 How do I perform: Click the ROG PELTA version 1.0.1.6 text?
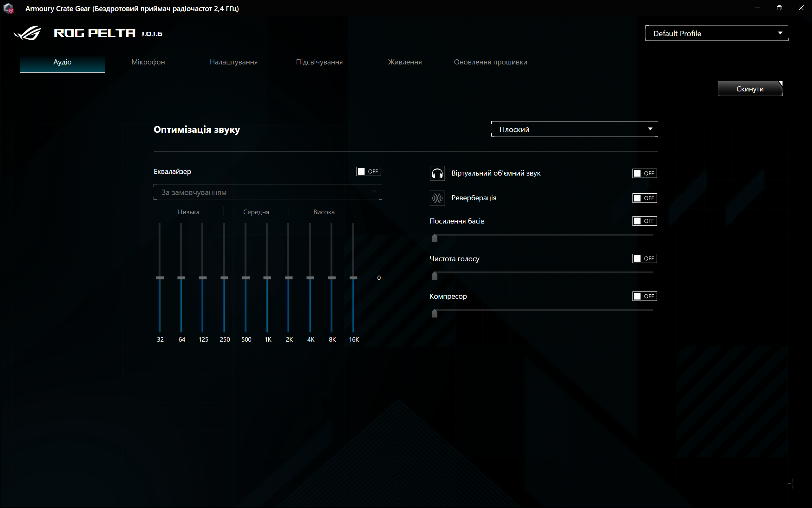(152, 34)
